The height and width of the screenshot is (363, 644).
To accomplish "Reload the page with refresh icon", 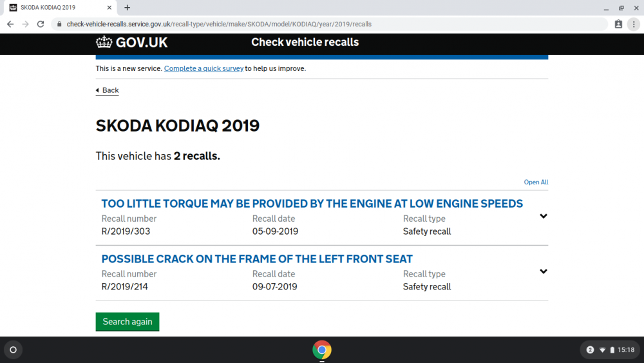I will pos(40,25).
